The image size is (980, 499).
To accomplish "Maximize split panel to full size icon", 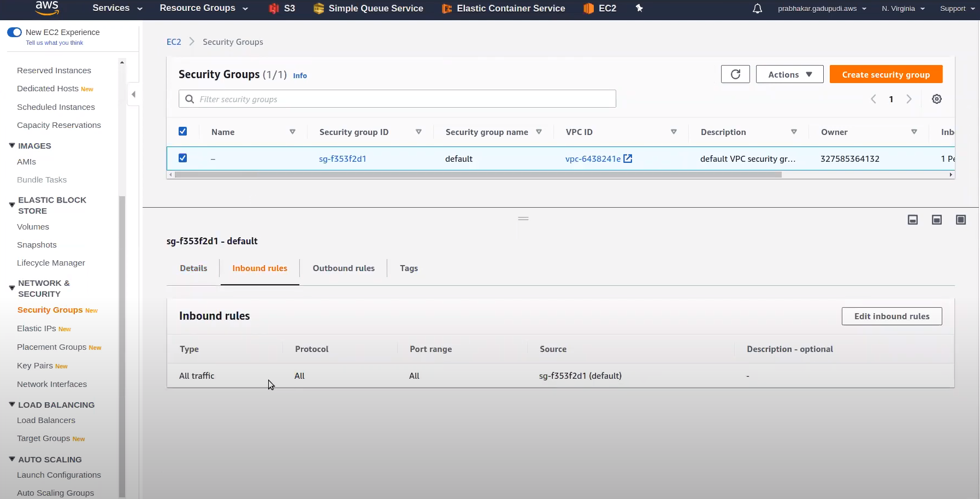I will [x=961, y=220].
